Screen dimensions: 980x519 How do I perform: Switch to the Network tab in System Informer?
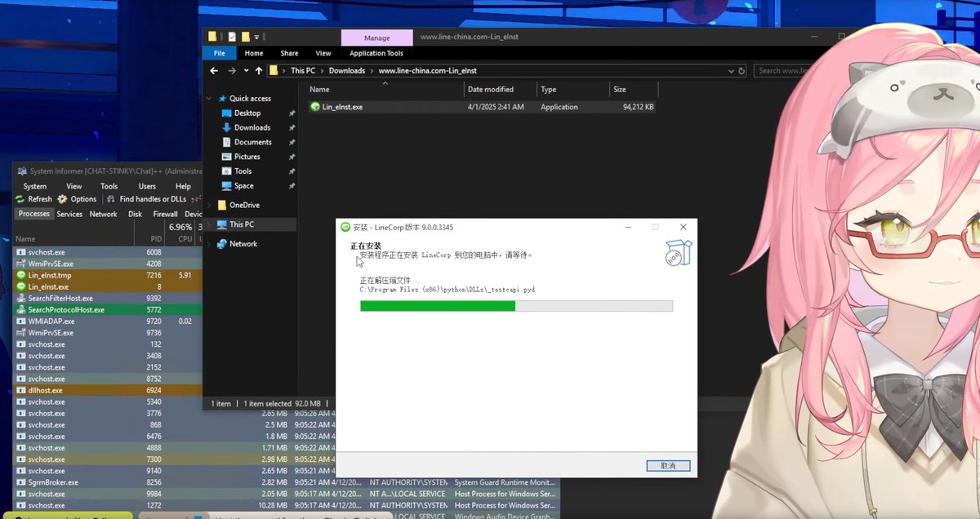coord(104,214)
